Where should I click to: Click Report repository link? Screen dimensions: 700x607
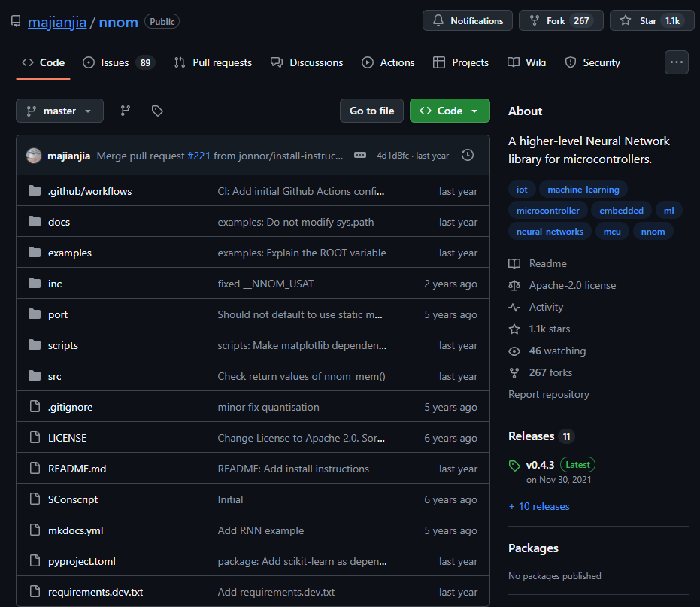549,394
